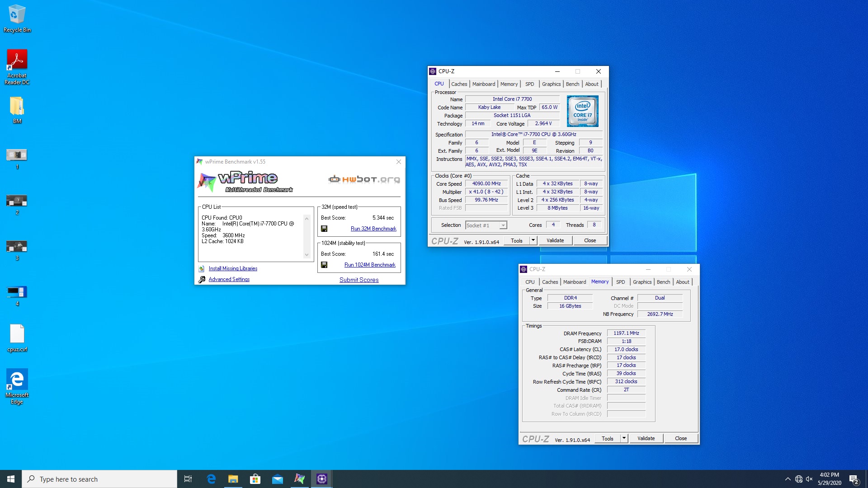Click Tools button in CPU window

click(x=517, y=240)
